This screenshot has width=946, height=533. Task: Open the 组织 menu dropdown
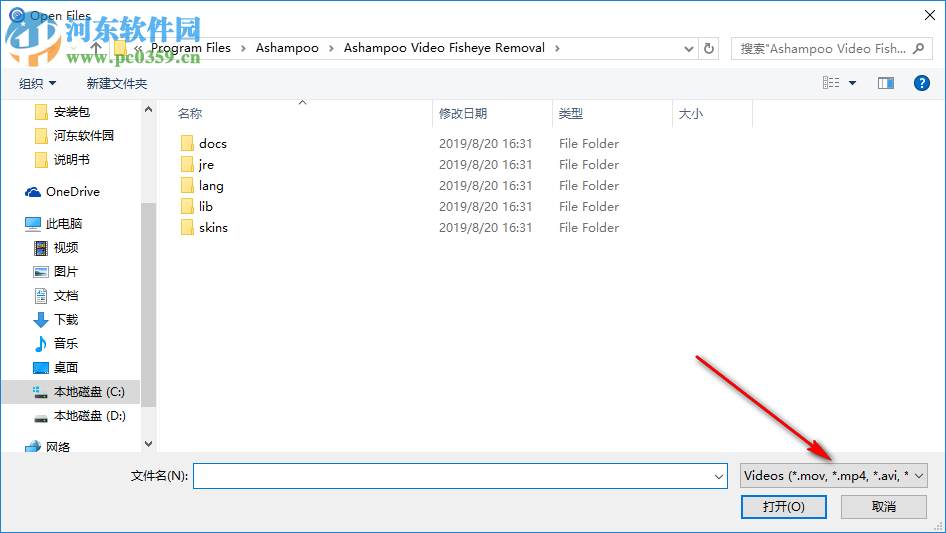point(37,83)
